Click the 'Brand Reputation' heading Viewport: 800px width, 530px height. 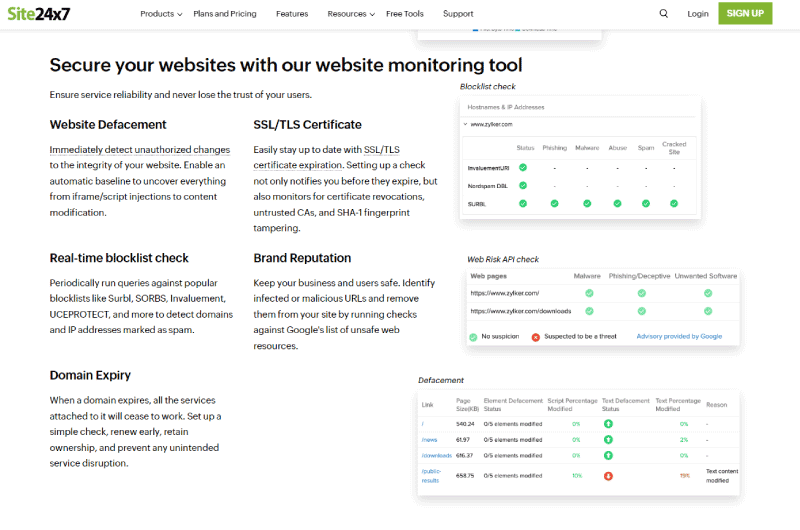point(302,258)
